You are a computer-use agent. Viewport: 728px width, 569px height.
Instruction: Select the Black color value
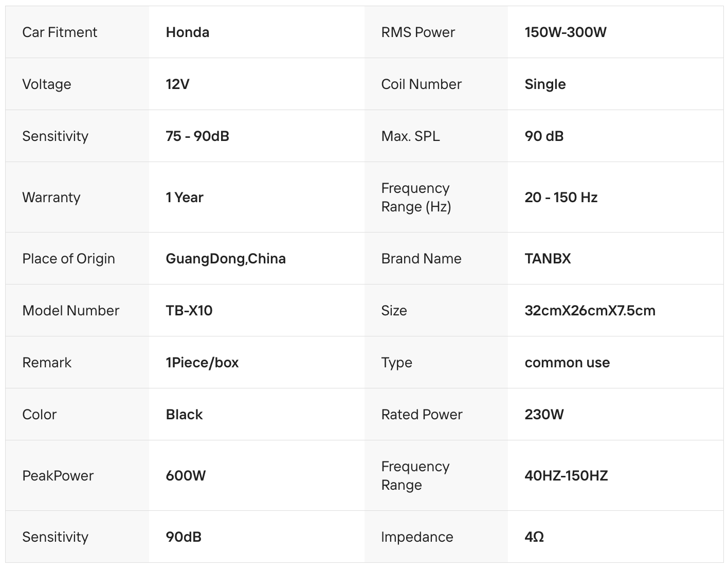184,415
